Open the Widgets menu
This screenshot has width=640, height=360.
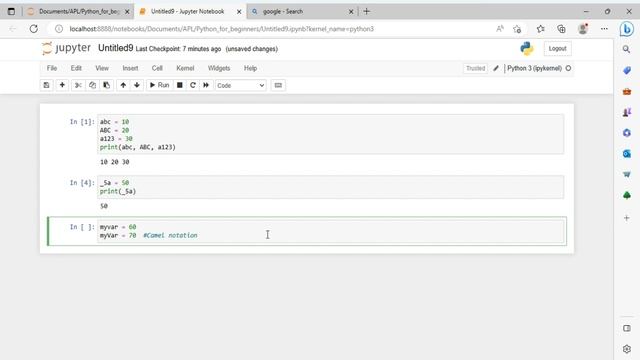click(x=219, y=68)
